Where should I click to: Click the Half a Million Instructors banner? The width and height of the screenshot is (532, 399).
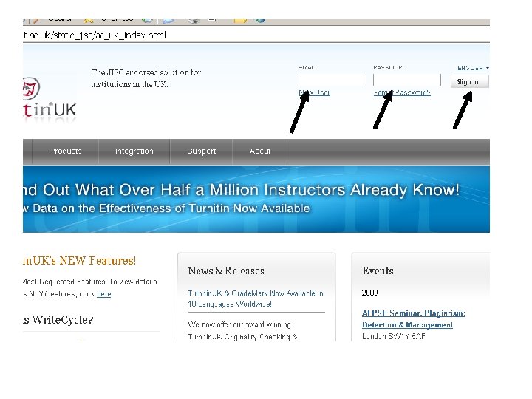click(256, 199)
